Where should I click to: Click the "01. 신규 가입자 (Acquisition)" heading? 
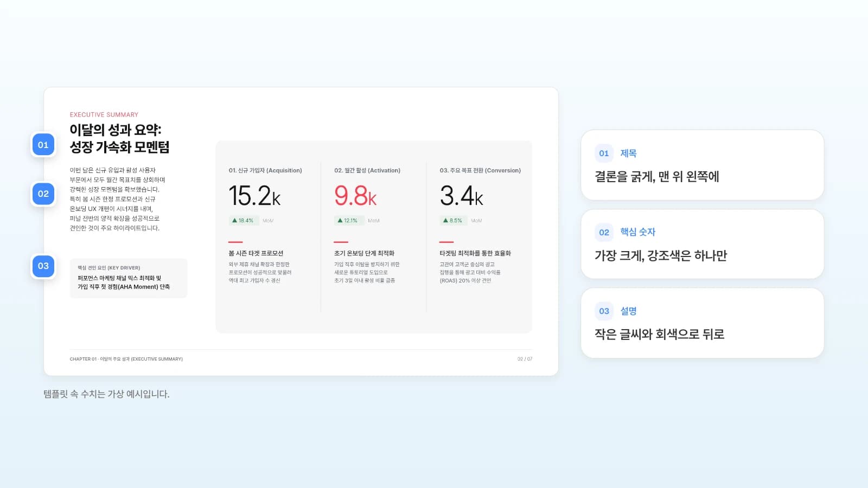(x=265, y=170)
